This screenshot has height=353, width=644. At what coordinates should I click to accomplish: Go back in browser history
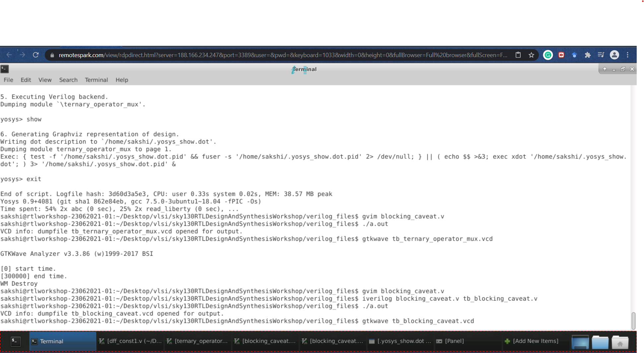(9, 55)
